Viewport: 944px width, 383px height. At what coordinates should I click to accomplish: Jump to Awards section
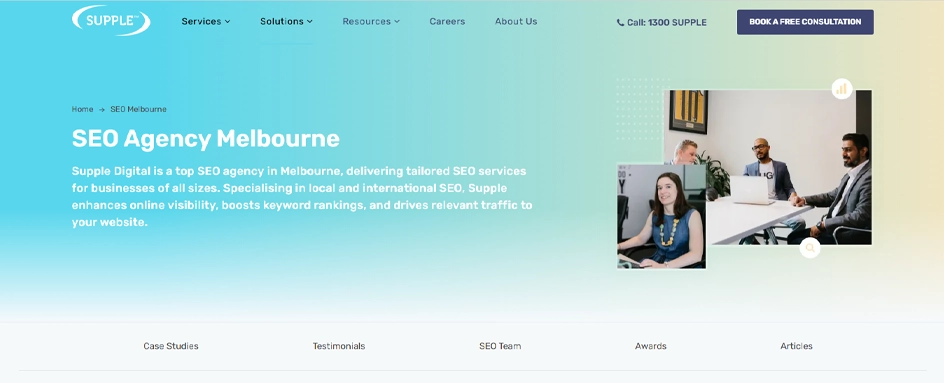pos(651,346)
